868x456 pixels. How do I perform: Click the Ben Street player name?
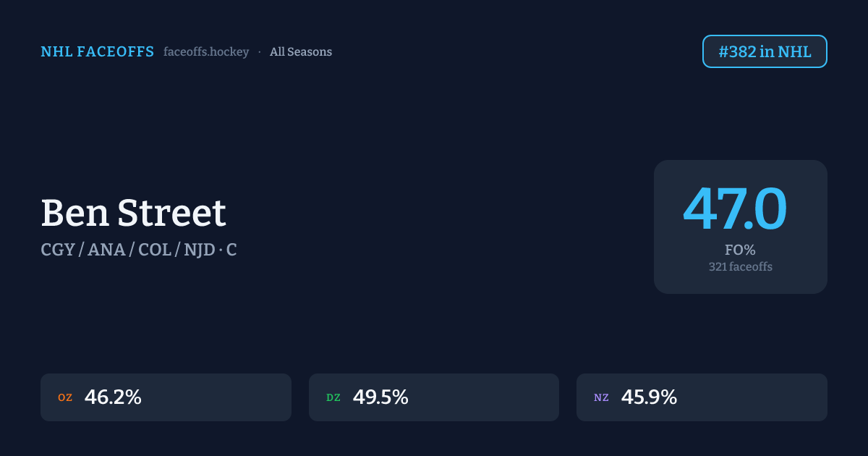[134, 213]
